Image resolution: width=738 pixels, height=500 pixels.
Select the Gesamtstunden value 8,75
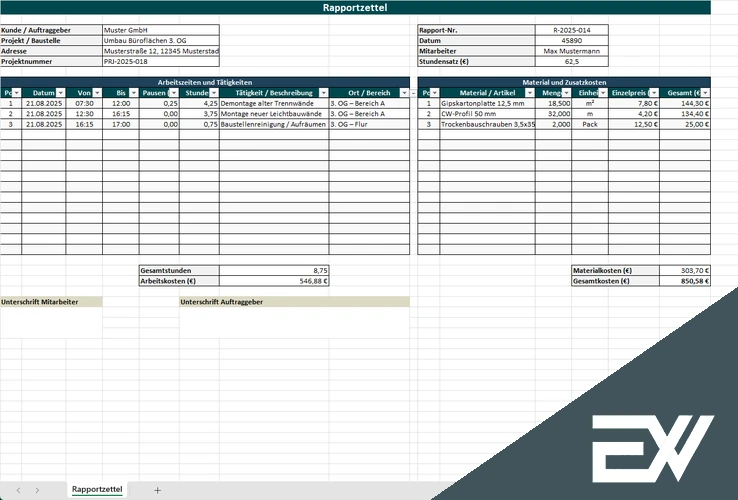[274, 270]
